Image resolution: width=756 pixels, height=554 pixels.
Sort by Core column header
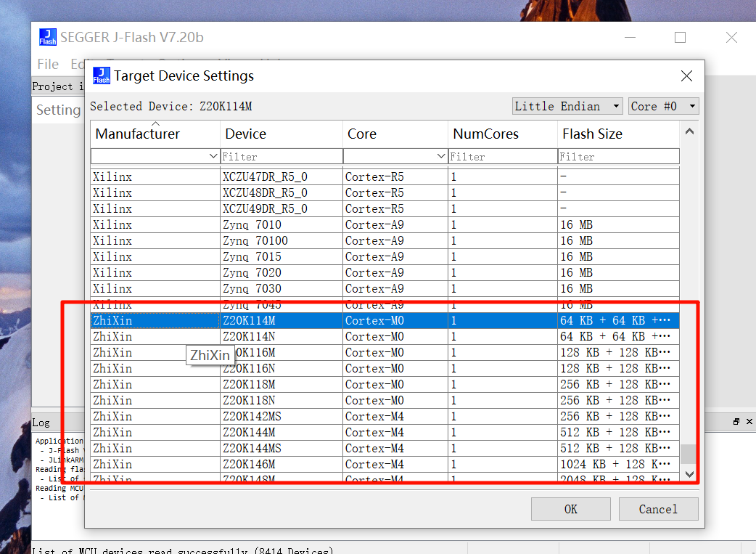(x=395, y=134)
